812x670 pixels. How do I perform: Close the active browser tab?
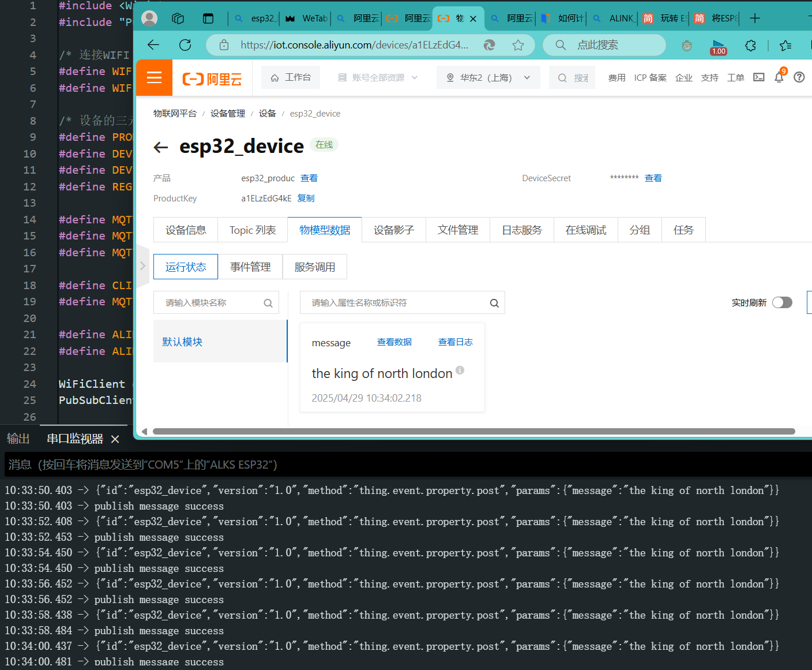click(x=473, y=18)
